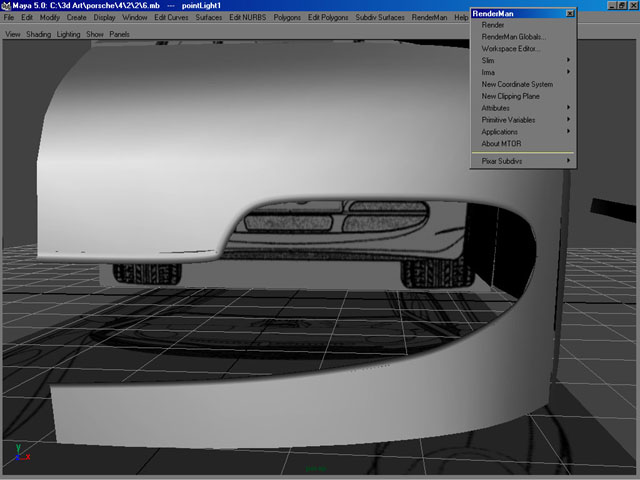640x480 pixels.
Task: Click the XYZ axis indicator in viewport
Action: [22, 452]
